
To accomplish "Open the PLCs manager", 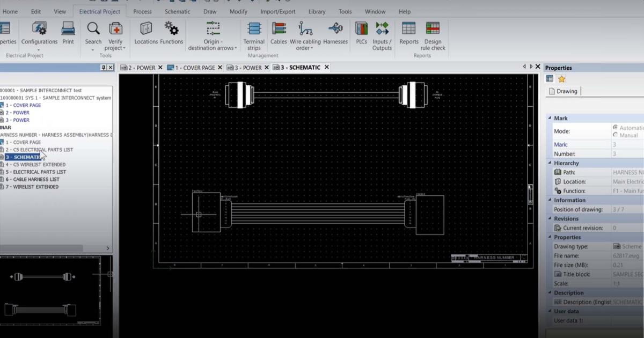I will (361, 33).
